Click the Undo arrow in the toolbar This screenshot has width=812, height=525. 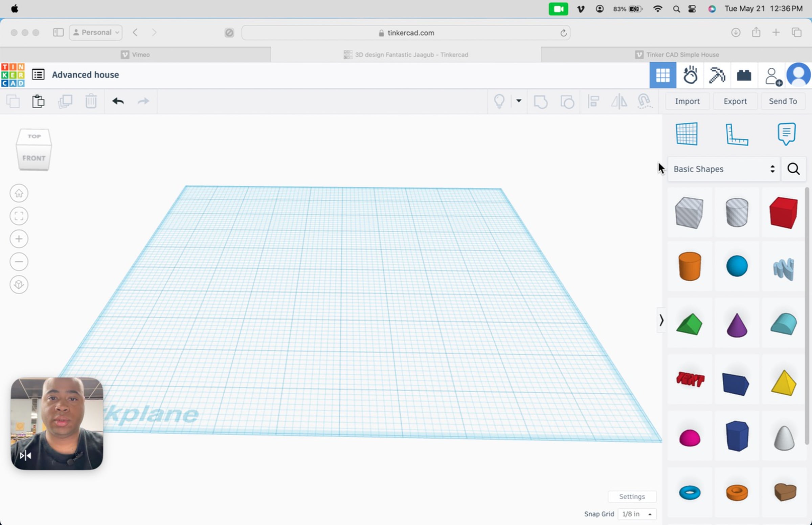118,101
